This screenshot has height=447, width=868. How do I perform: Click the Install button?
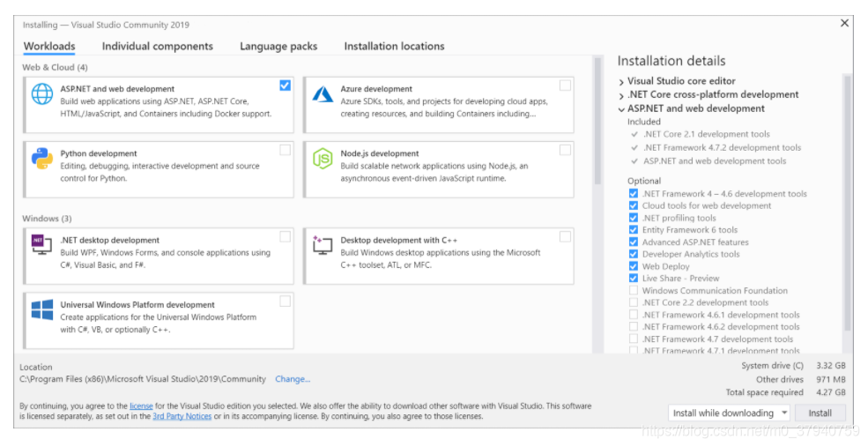click(x=820, y=413)
